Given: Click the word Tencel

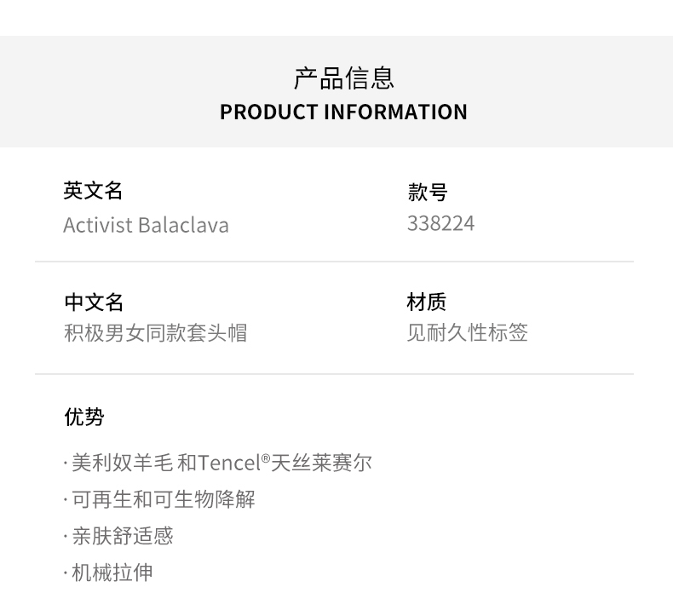Looking at the screenshot, I should click(x=229, y=463).
